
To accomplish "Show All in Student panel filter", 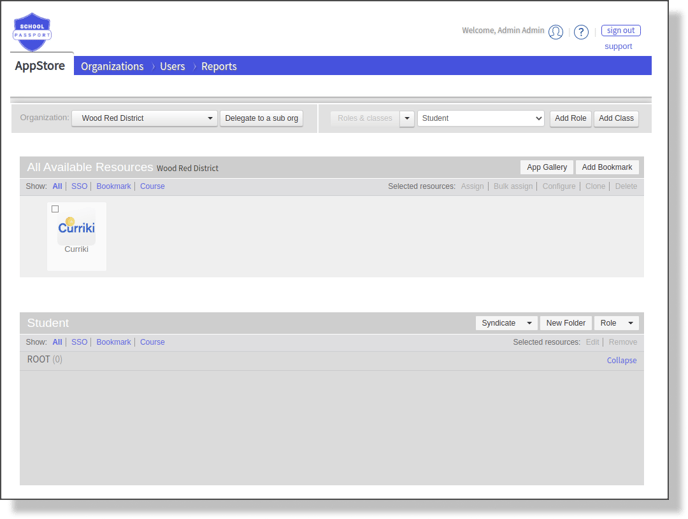I will 57,342.
